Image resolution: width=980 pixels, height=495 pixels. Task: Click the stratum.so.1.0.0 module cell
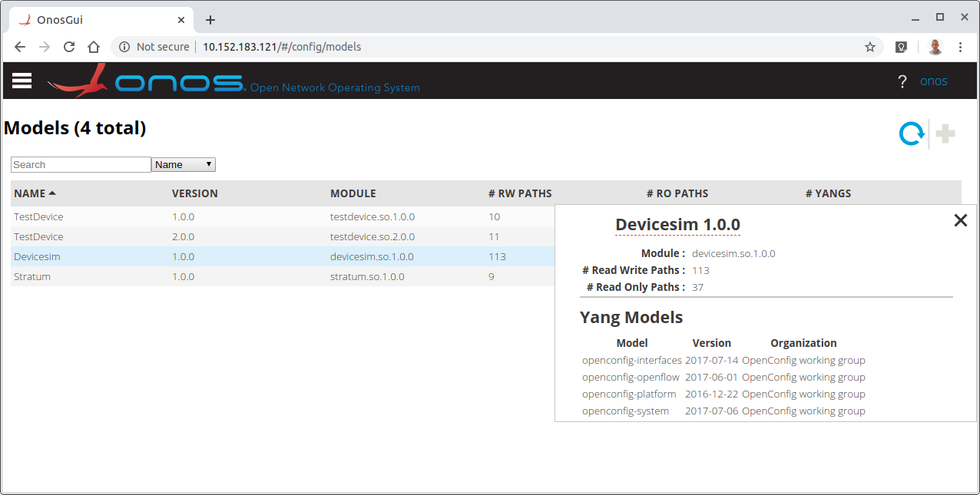367,277
